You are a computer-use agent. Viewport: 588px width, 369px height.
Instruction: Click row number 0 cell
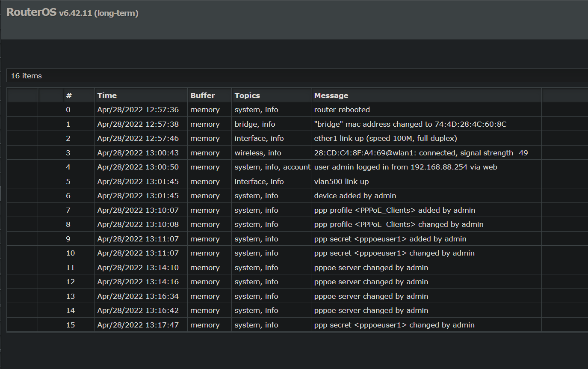point(79,110)
